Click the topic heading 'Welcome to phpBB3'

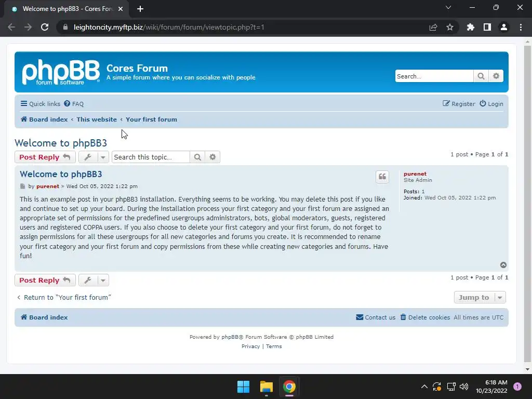(x=61, y=143)
